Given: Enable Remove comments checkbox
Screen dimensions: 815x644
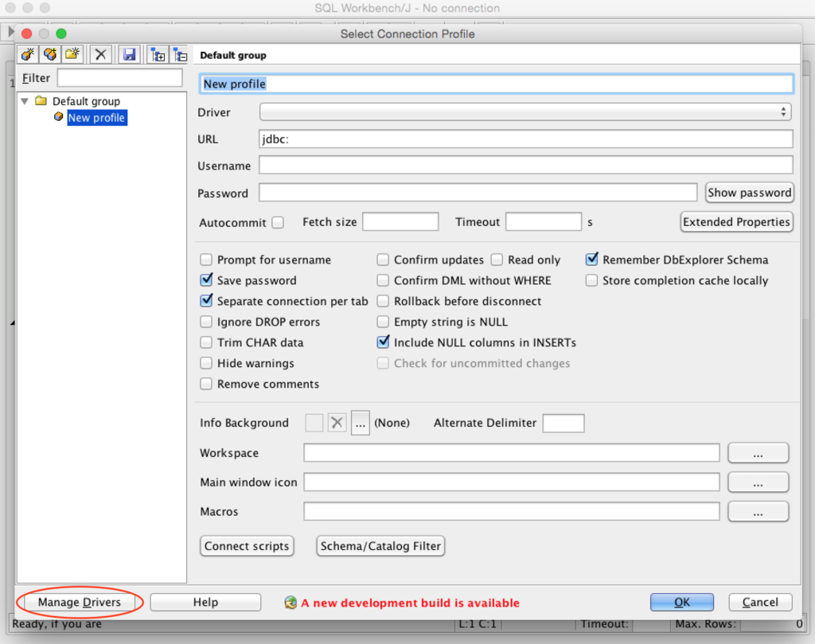Looking at the screenshot, I should coord(206,384).
